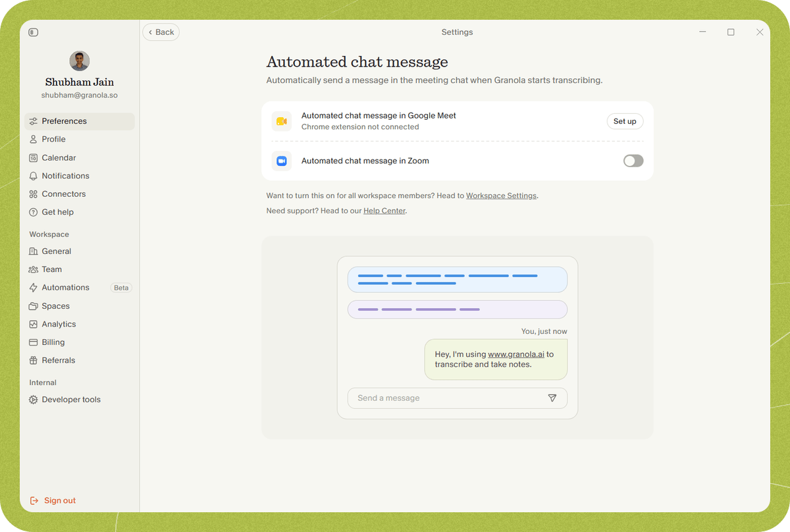Click 'Automated chat message in Zoom' text
The width and height of the screenshot is (790, 532).
point(365,161)
